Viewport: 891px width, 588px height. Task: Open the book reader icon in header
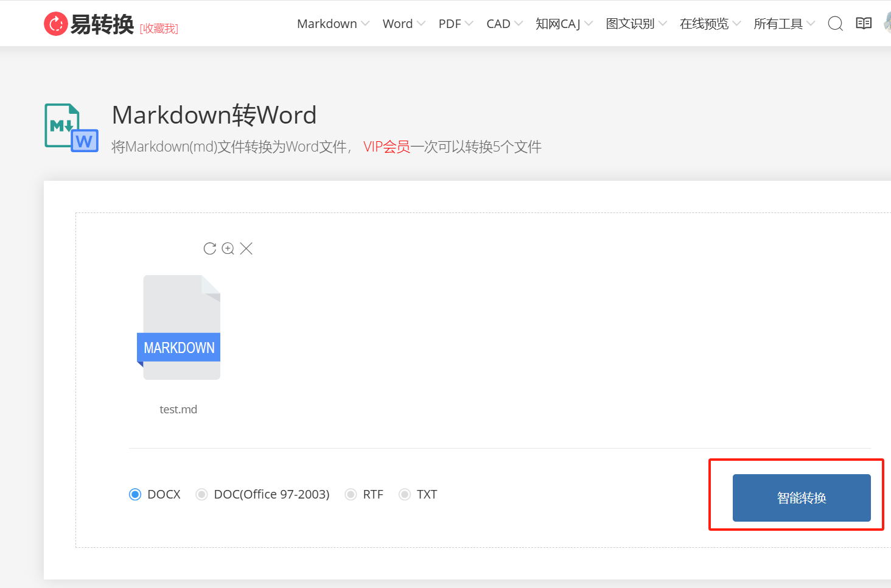coord(864,24)
